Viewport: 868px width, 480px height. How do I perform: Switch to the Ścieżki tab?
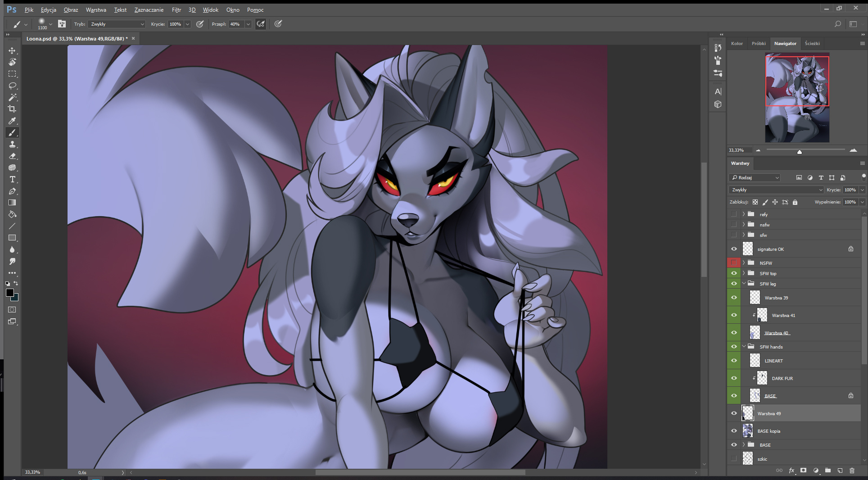tap(812, 44)
